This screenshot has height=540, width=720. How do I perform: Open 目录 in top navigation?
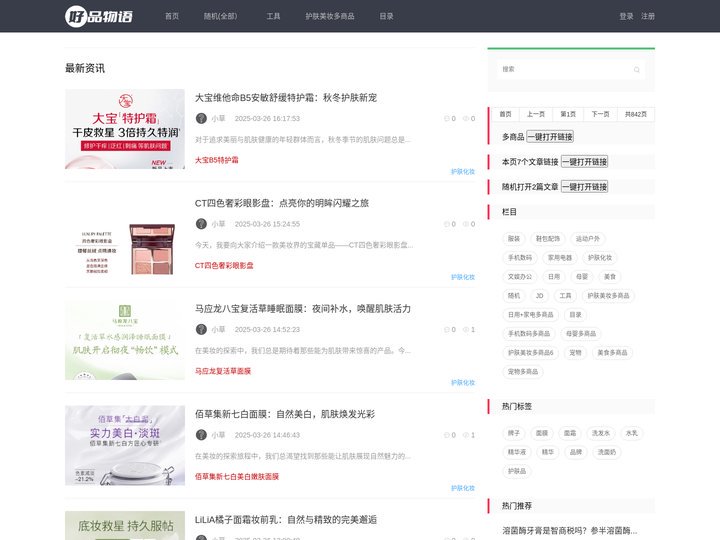pos(386,16)
